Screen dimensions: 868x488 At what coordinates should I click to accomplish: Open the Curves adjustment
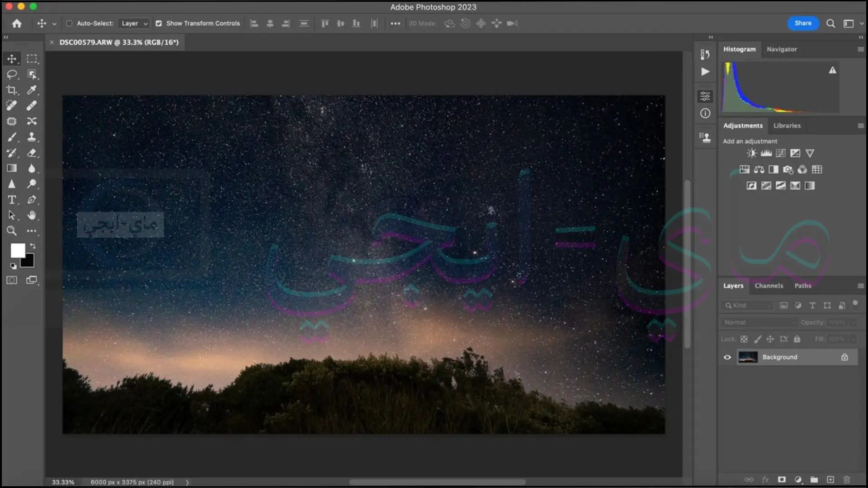780,153
